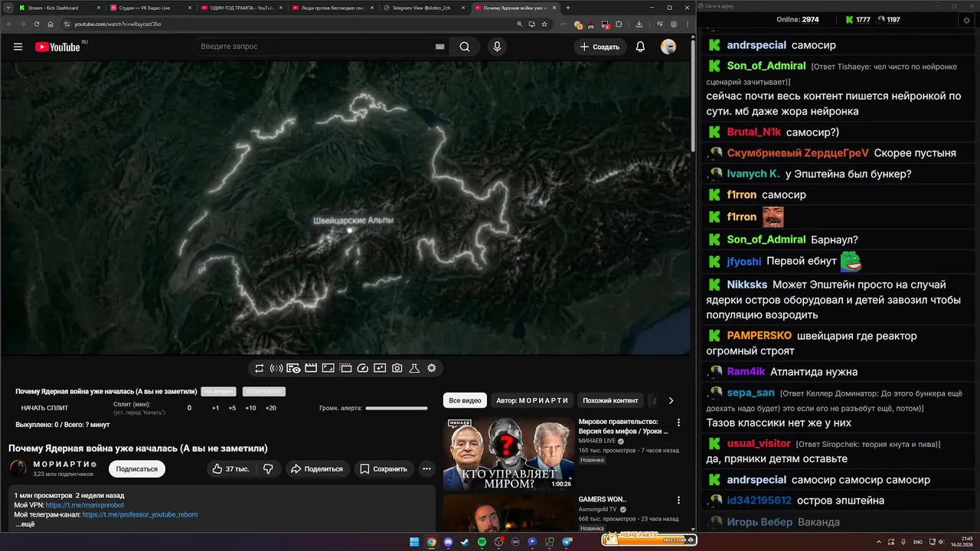The image size is (980, 551).
Task: Click the Поделиться button
Action: point(317,469)
